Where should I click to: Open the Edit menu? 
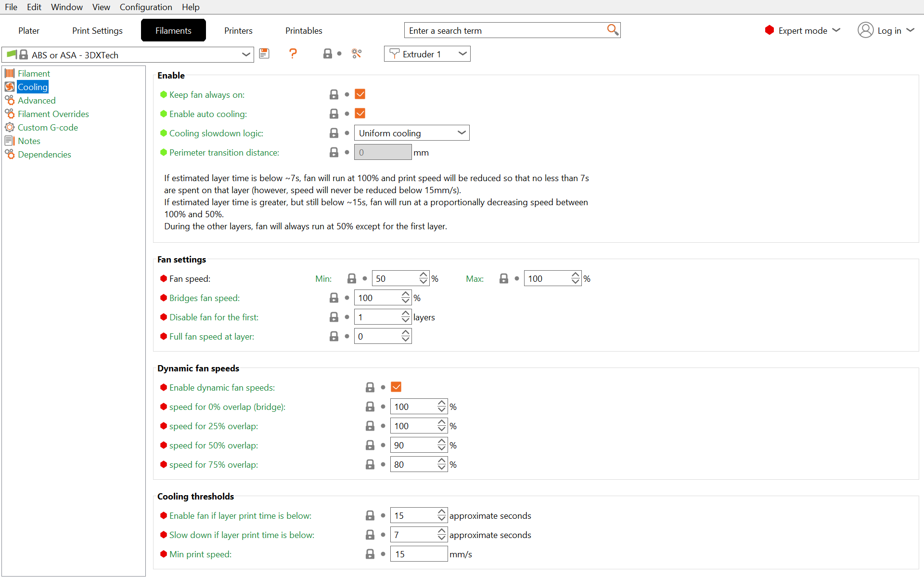[34, 7]
